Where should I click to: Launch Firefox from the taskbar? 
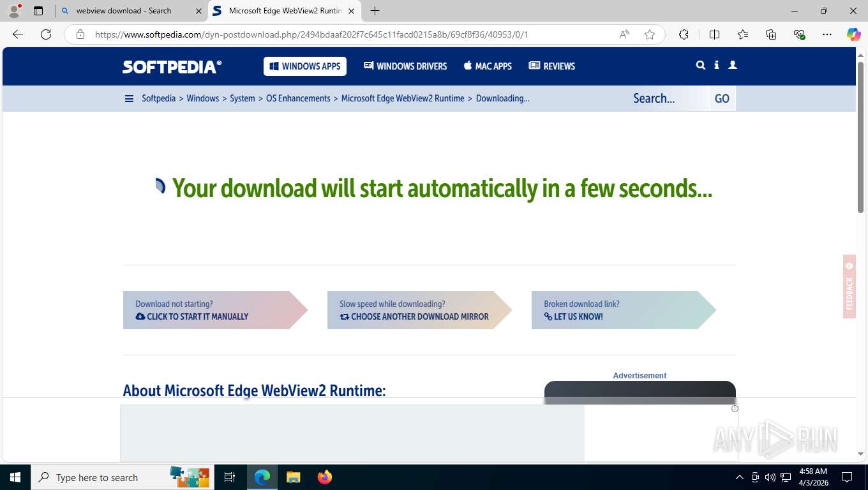tap(325, 477)
